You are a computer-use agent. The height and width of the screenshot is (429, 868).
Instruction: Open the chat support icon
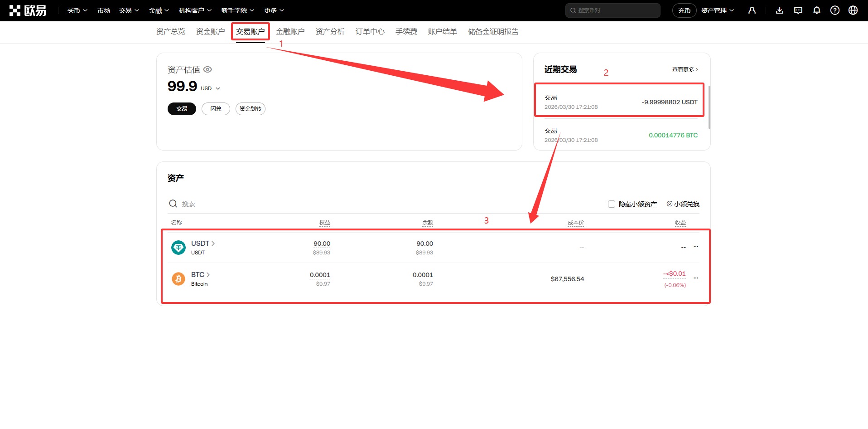pos(798,10)
